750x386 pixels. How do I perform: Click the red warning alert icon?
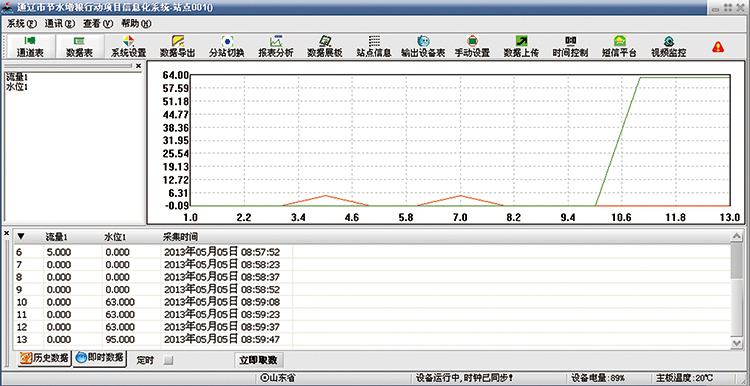718,46
